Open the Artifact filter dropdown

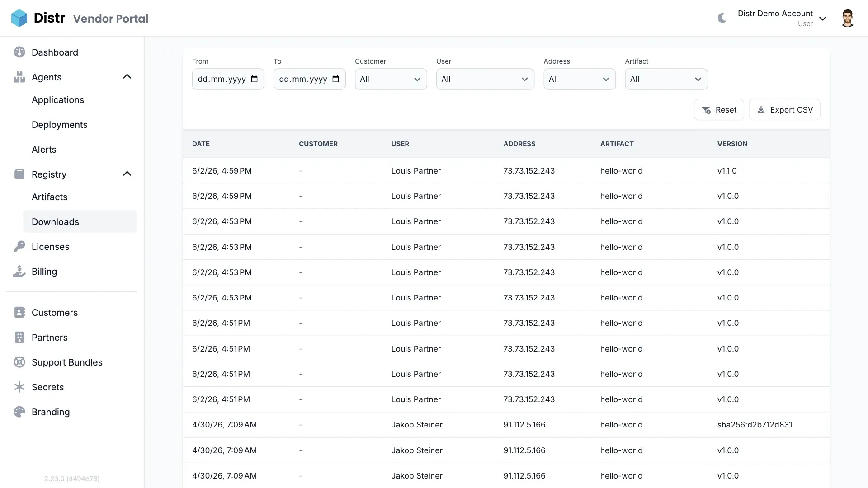pyautogui.click(x=666, y=79)
